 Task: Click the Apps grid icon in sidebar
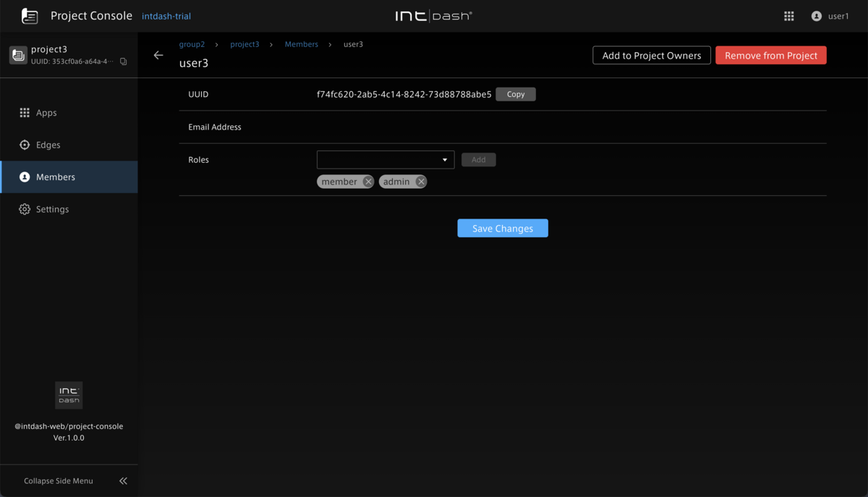tap(25, 113)
